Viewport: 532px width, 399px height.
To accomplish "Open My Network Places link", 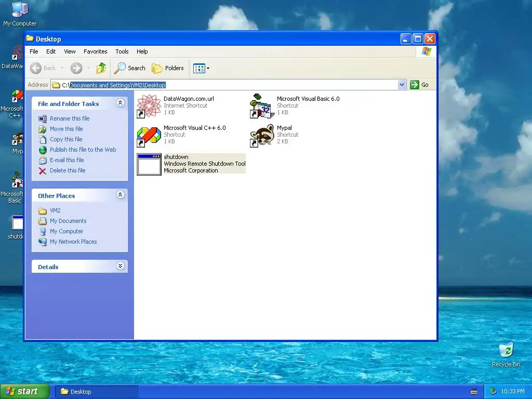I will (x=73, y=242).
